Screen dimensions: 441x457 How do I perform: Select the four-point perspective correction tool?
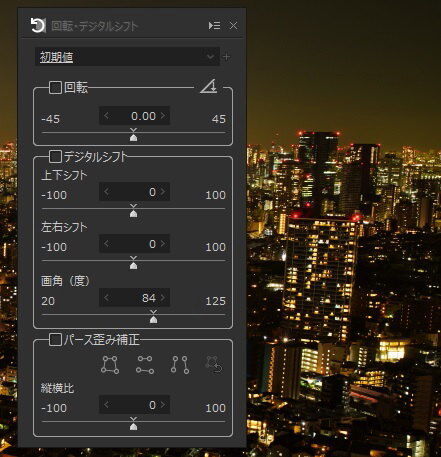coord(110,365)
